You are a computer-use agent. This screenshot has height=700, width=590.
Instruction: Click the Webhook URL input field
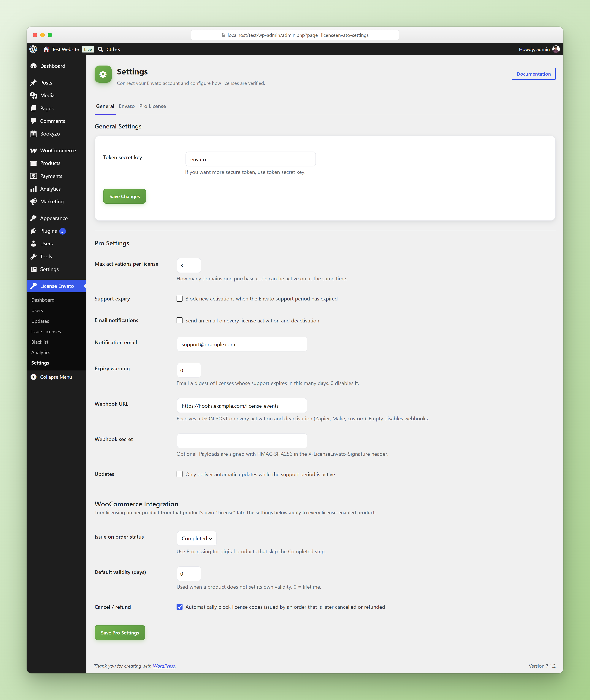tap(242, 405)
